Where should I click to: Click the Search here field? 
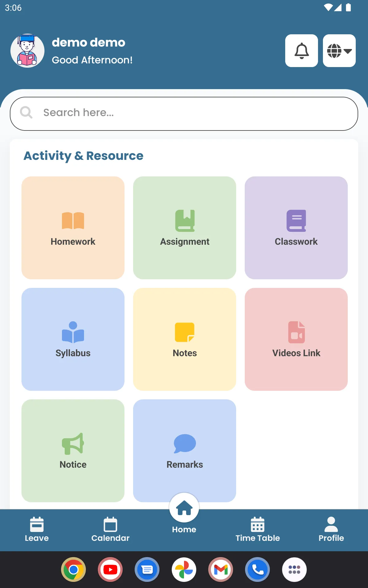click(x=184, y=114)
